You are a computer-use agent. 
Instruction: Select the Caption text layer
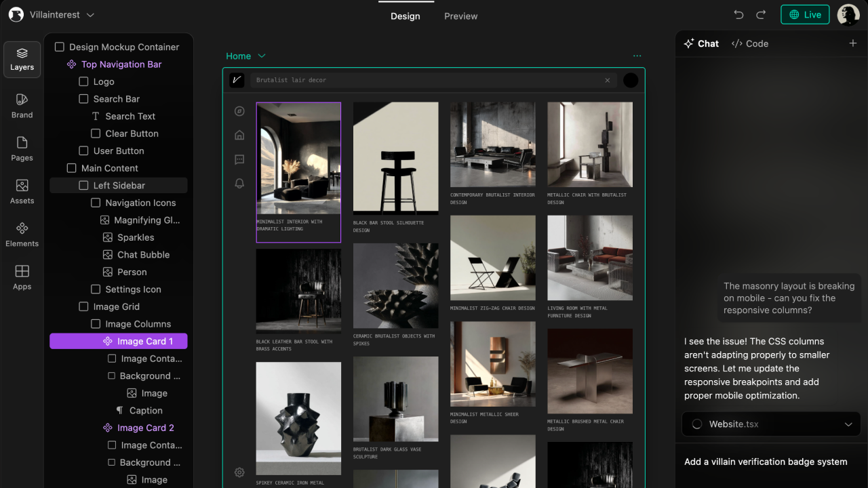(139, 411)
